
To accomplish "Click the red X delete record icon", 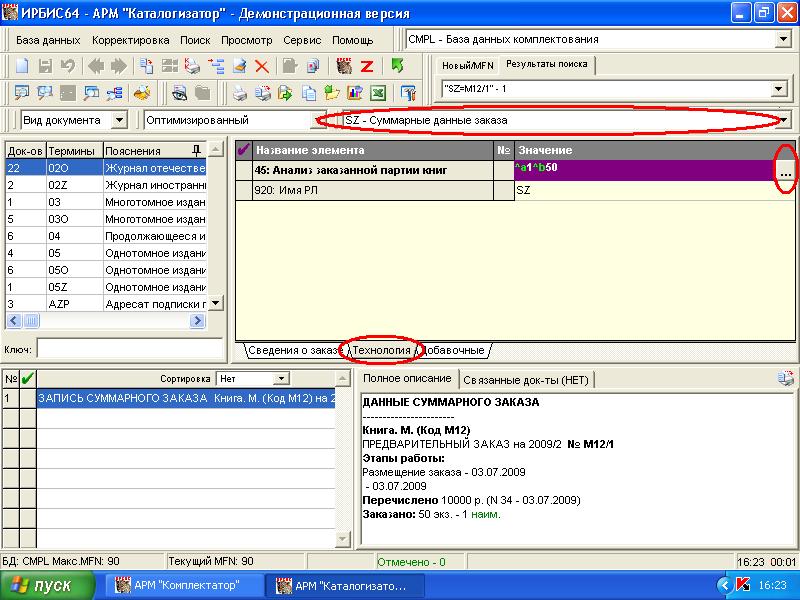I will (262, 66).
